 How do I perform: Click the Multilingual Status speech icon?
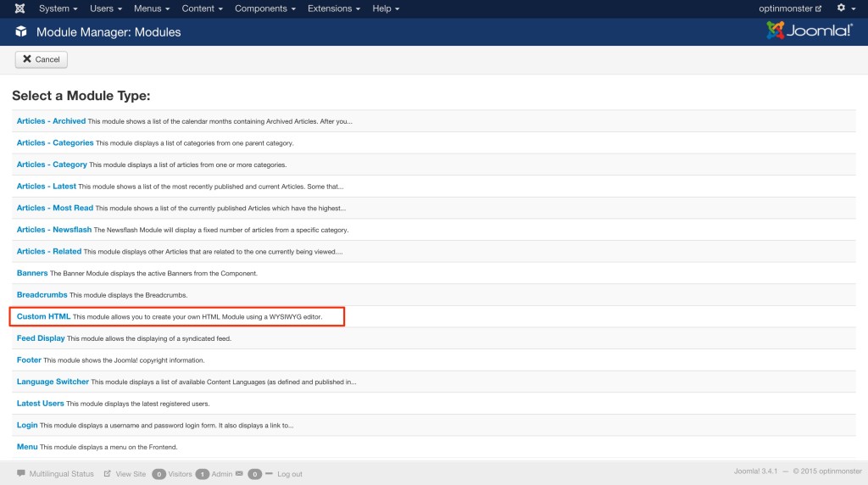[x=21, y=473]
